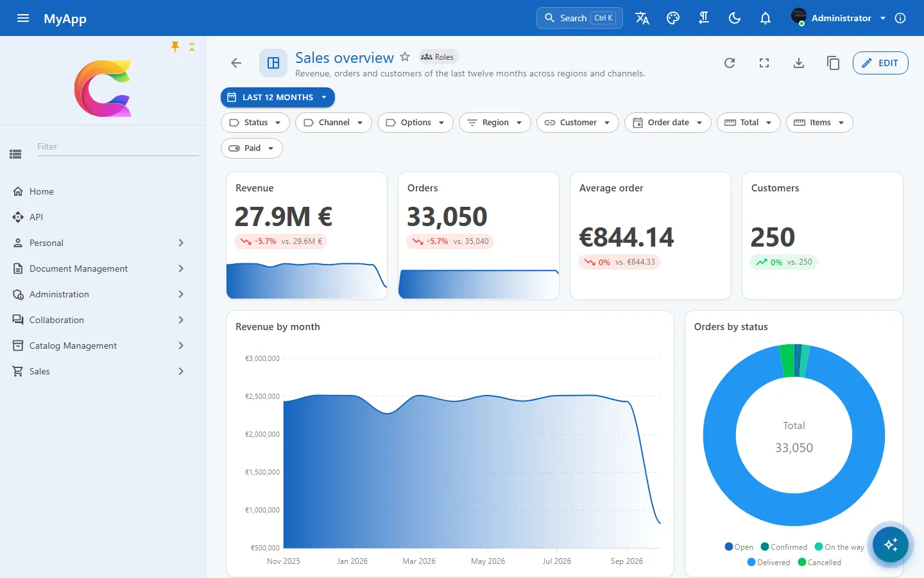Click the Orders card value 33,050
This screenshot has width=924, height=578.
[447, 217]
